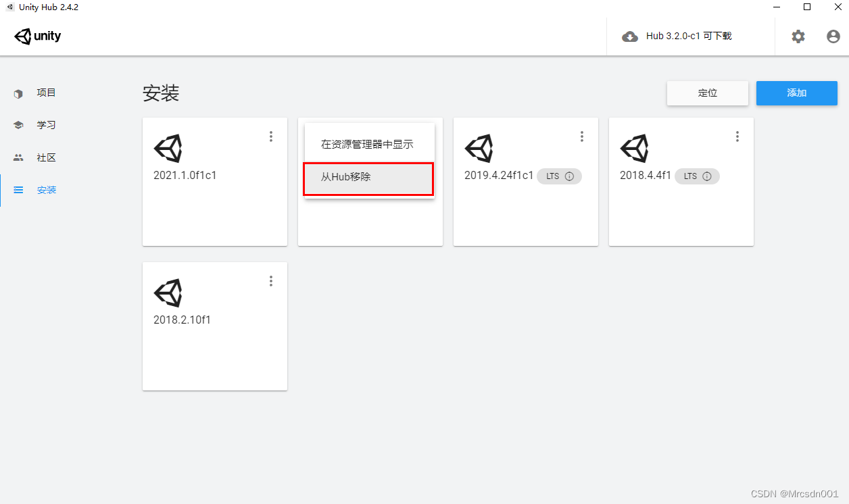Maximize the Unity Hub window

point(807,7)
